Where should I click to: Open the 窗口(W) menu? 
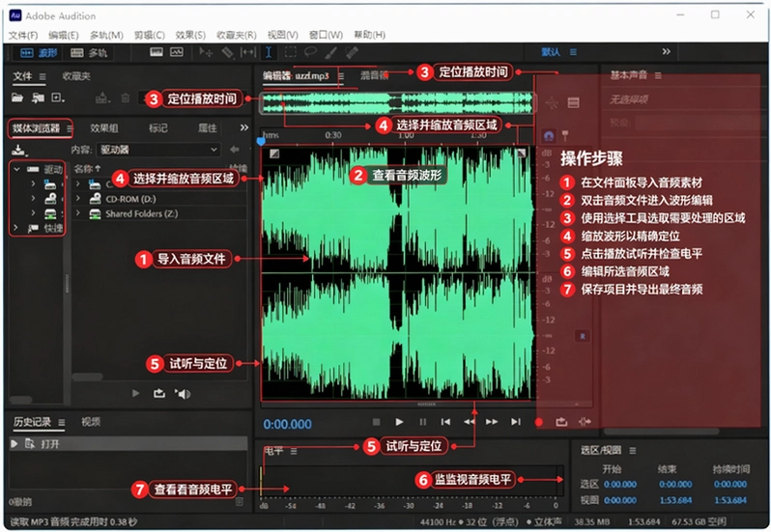pyautogui.click(x=326, y=35)
